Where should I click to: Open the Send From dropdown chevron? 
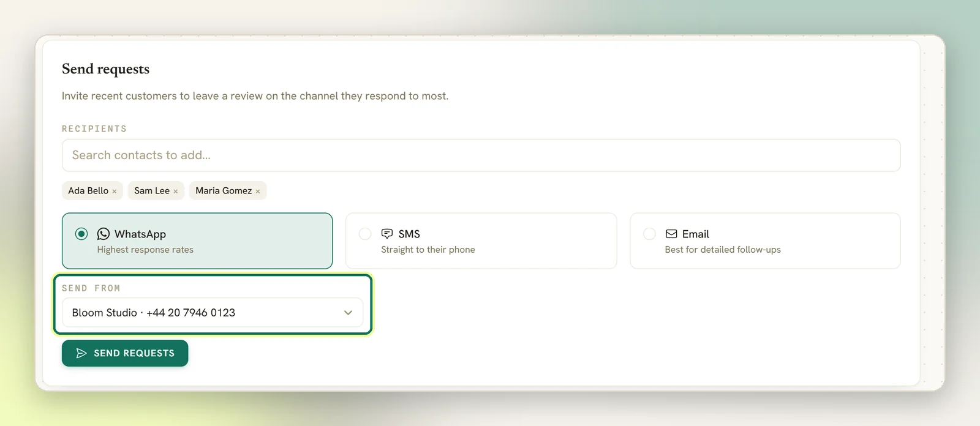point(348,313)
